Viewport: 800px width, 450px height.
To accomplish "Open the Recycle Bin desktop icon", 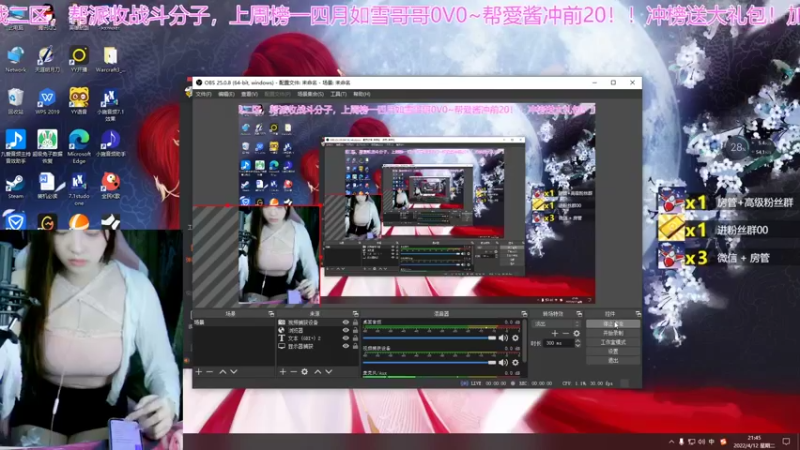I will [x=16, y=101].
